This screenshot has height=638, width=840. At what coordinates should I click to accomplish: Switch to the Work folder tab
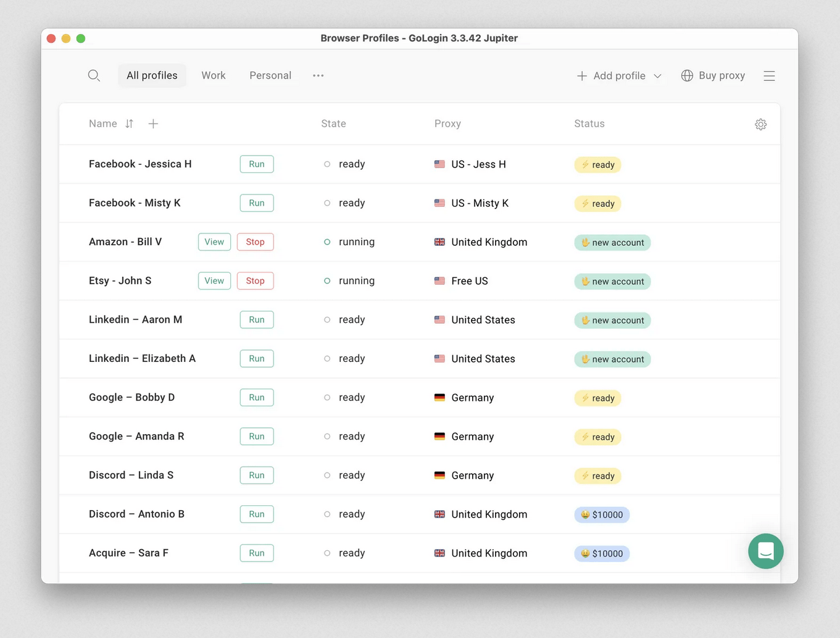(214, 75)
